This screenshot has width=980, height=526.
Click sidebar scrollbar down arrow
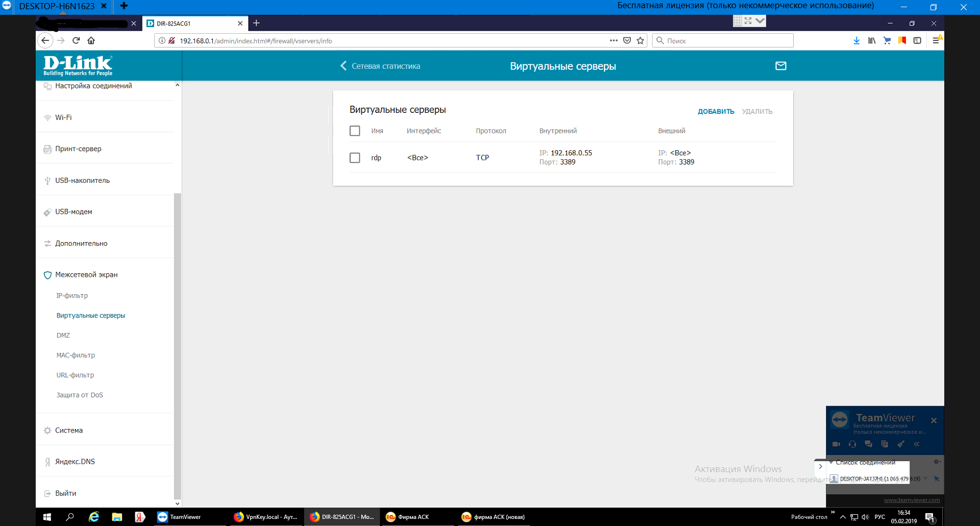178,504
